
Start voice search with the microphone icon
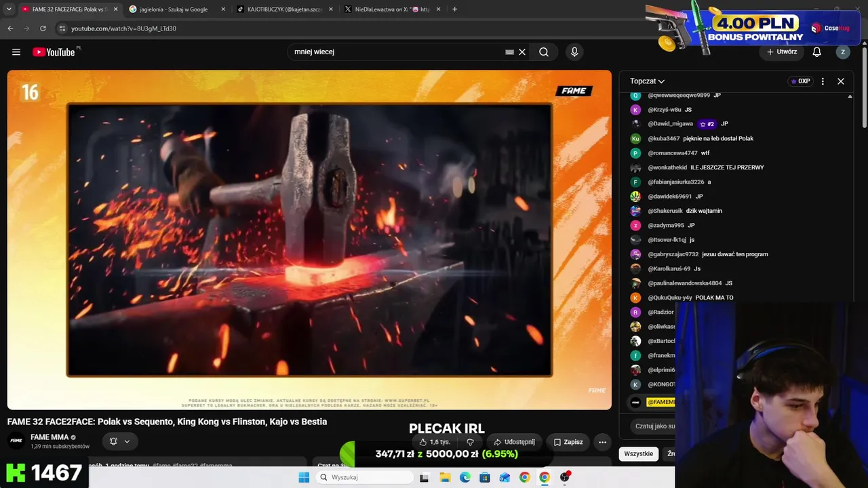tap(574, 52)
